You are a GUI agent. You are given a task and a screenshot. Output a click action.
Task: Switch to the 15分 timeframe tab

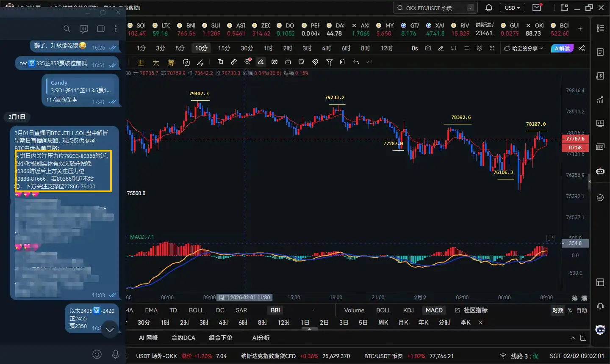pos(224,48)
